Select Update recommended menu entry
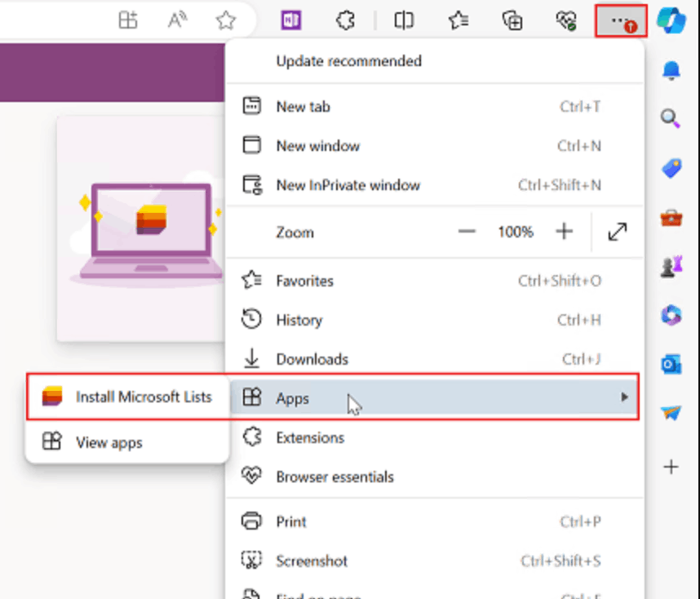This screenshot has width=700, height=599. click(x=435, y=61)
